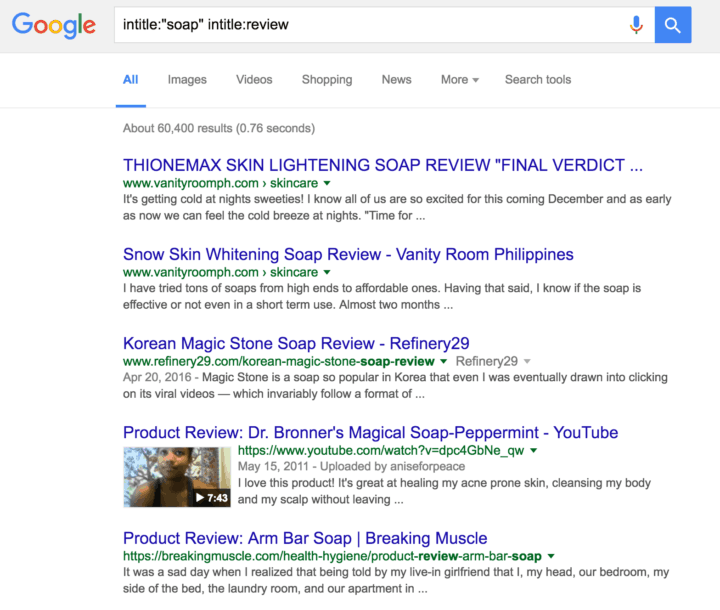Click the refinery29.com korean-magic-stone URL text
The image size is (720, 610).
(279, 361)
